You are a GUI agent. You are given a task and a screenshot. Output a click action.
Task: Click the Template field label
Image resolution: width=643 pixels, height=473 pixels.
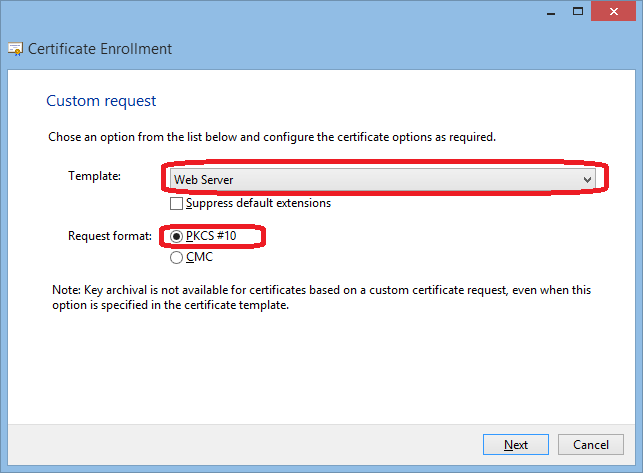pos(94,176)
